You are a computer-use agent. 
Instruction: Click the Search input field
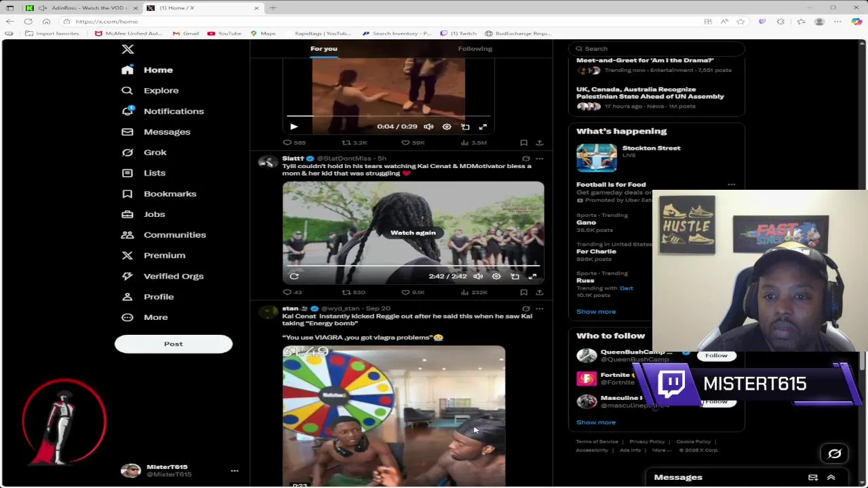click(658, 49)
